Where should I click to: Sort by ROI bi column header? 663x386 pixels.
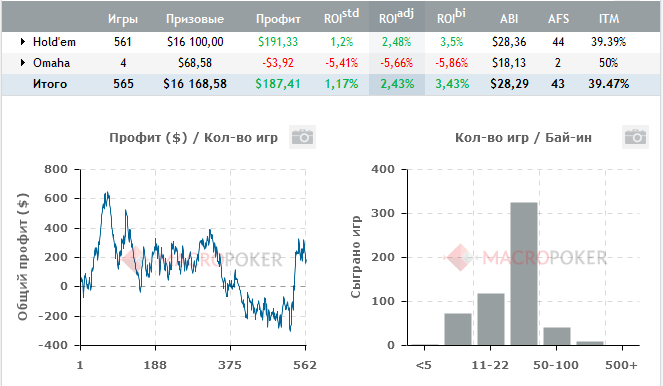[x=451, y=17]
